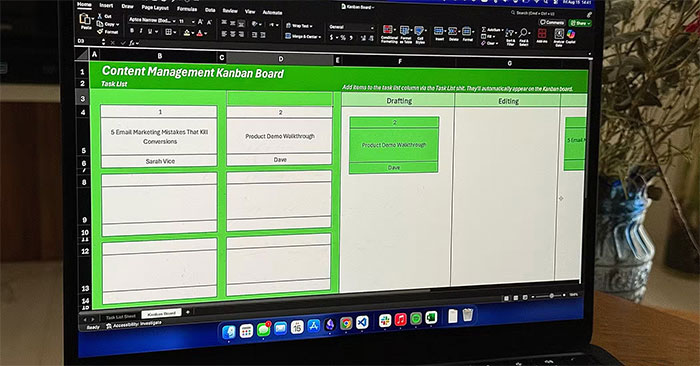This screenshot has height=366, width=700.
Task: Open the Insert ribbon tab
Action: [106, 5]
